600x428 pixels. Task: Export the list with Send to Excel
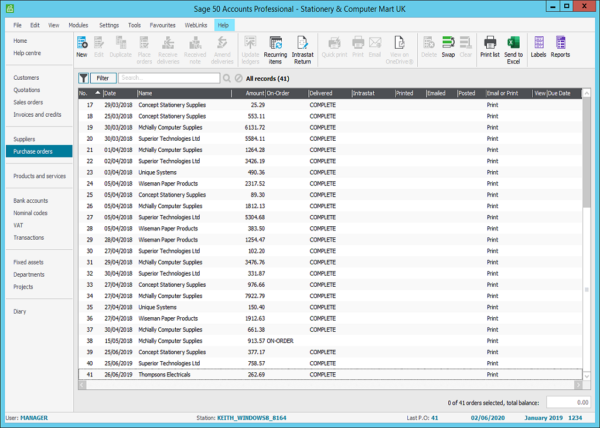pos(514,45)
